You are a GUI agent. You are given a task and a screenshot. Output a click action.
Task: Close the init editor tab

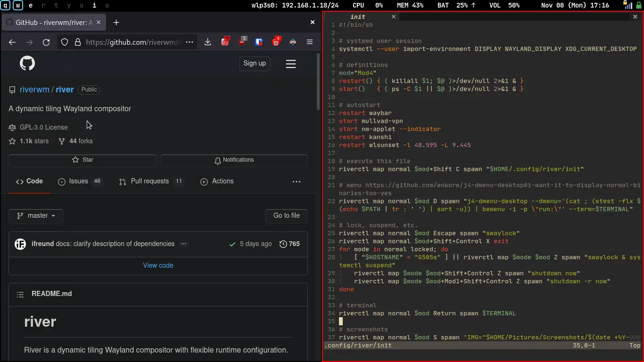pos(394,16)
